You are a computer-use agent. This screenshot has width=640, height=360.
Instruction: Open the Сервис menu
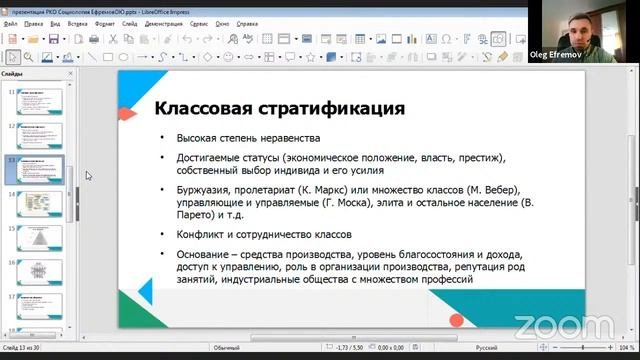click(x=199, y=24)
